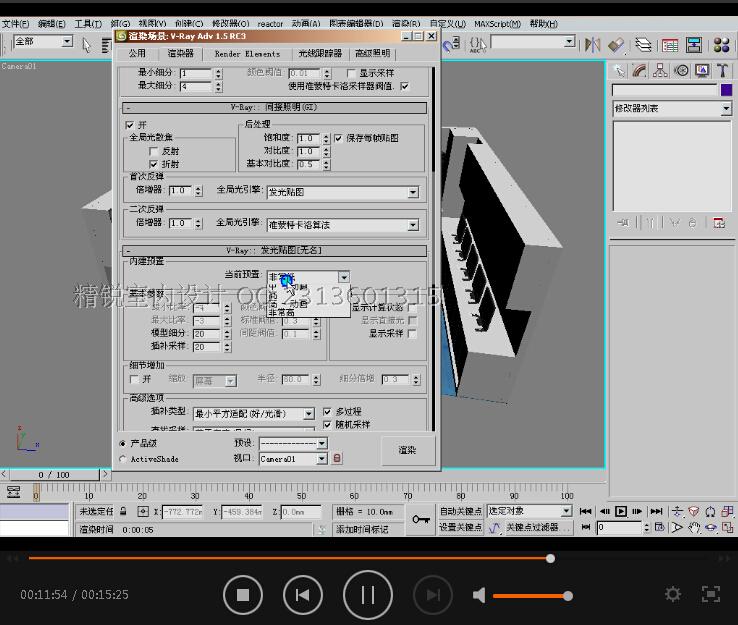The height and width of the screenshot is (625, 738).
Task: Open video player settings gear
Action: (673, 594)
